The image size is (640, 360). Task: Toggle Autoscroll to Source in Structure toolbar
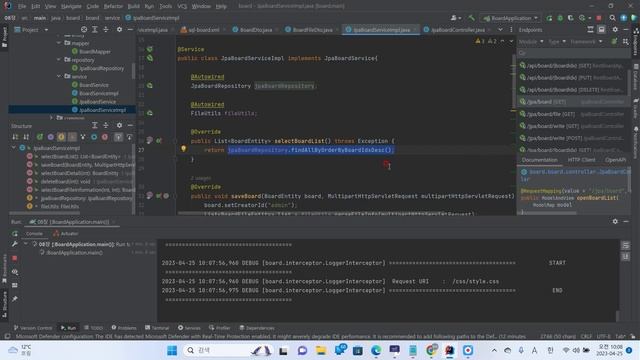tap(118, 137)
